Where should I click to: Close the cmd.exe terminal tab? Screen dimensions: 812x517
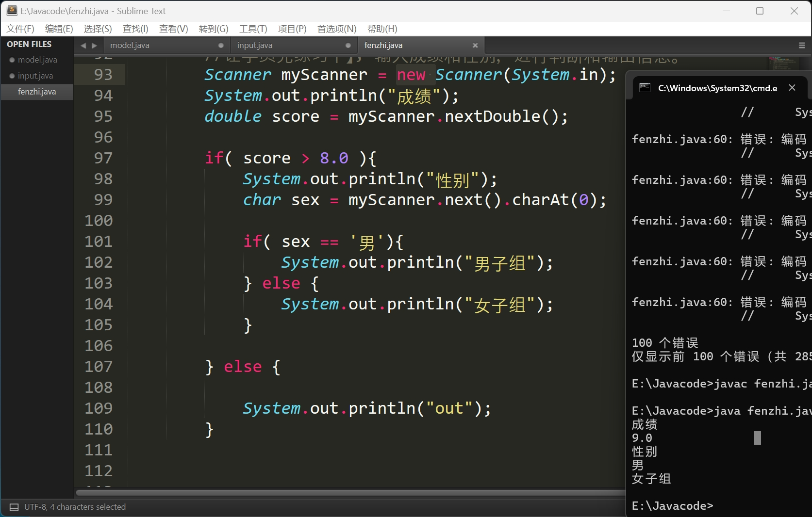tap(792, 88)
